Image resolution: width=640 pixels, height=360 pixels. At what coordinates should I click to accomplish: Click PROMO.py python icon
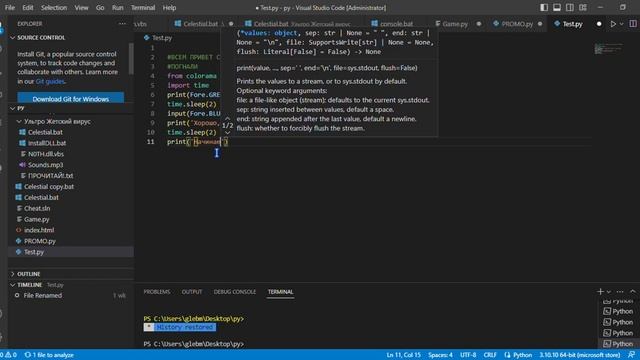(18, 241)
